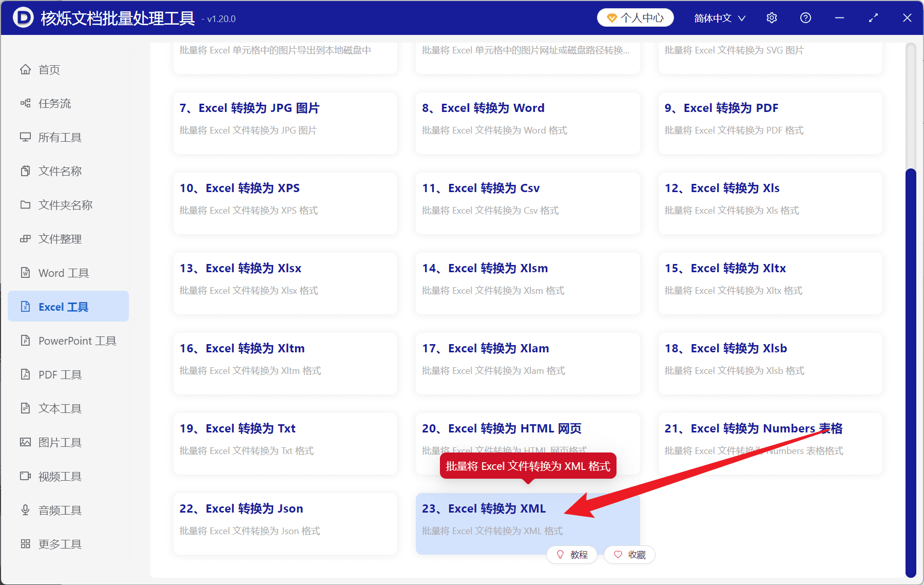
Task: Toggle favorite with the 收藏 heart button
Action: point(629,555)
